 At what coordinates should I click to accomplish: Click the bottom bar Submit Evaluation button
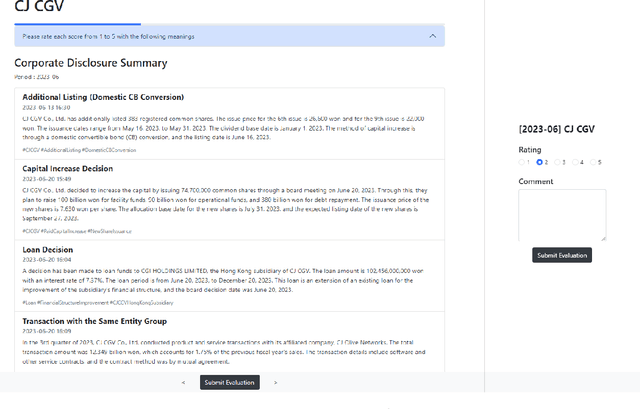click(x=230, y=382)
